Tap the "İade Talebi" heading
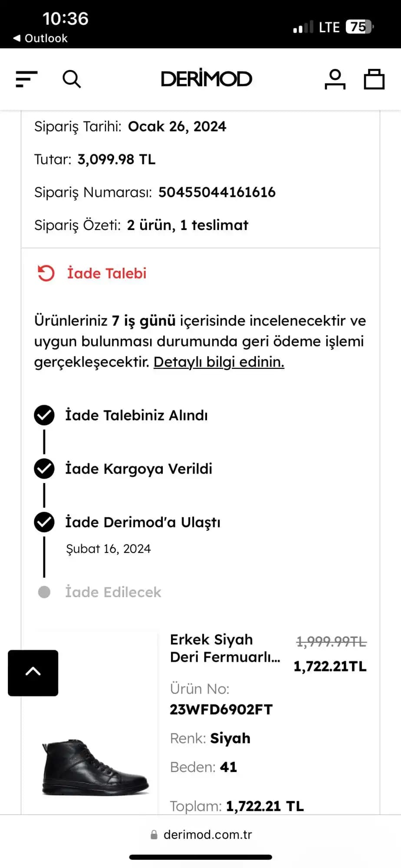The width and height of the screenshot is (401, 868). 107,273
